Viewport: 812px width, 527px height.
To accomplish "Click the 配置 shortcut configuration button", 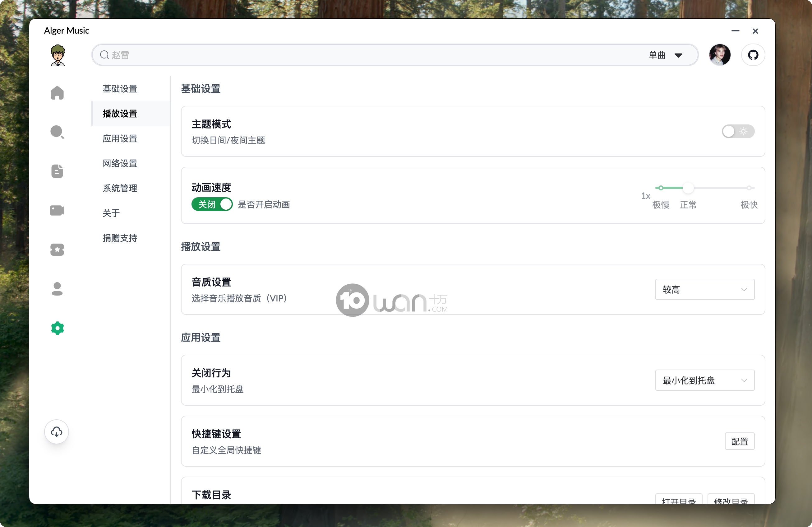I will [740, 441].
